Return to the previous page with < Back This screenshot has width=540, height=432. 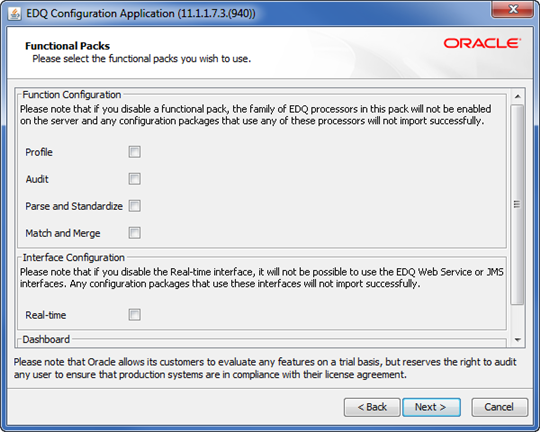(372, 407)
